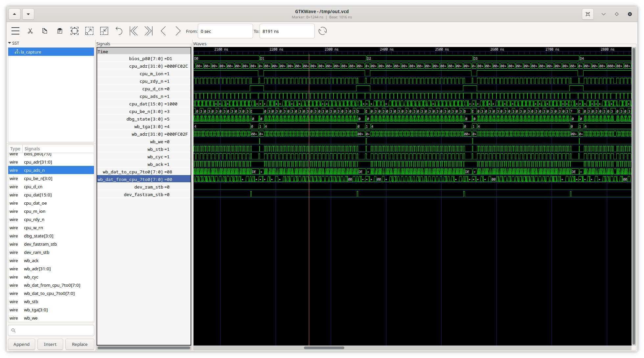Viewport: 644px width, 358px height.
Task: Collapse the SST tree expander
Action: coord(10,43)
